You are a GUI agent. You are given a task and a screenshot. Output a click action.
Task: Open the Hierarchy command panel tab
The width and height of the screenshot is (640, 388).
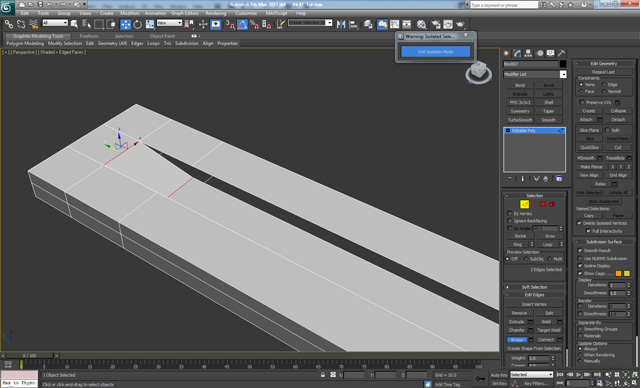pos(528,53)
